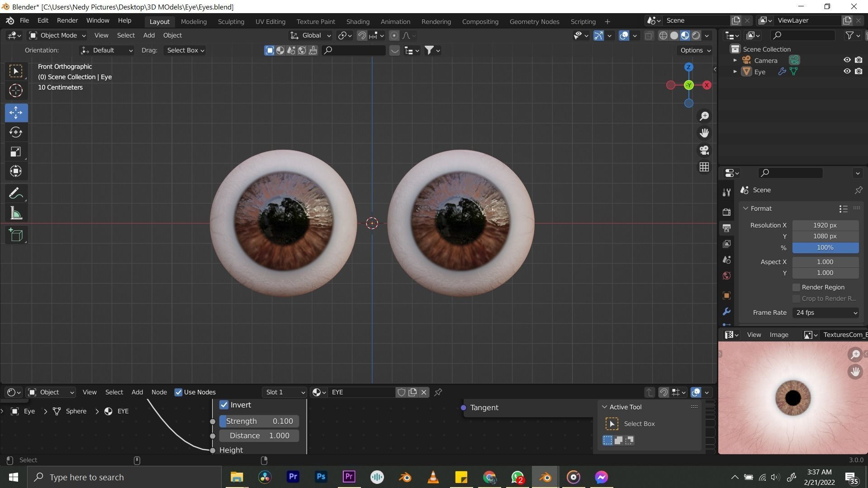Switch to the UV Editing workspace tab

pos(270,21)
